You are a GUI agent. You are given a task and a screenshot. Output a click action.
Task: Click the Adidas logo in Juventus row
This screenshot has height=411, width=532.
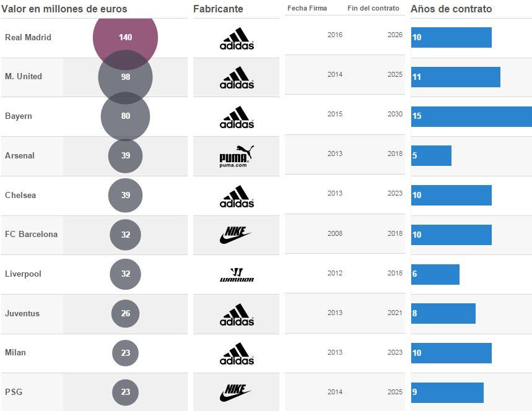tap(237, 314)
